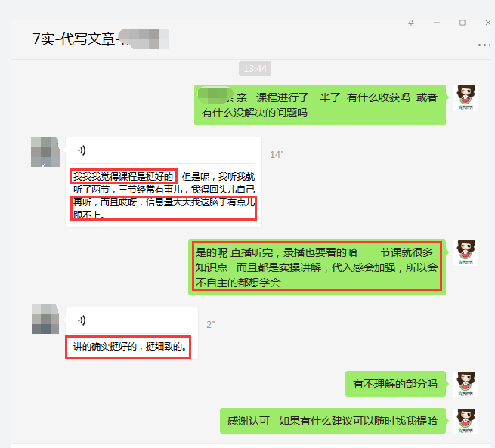The height and width of the screenshot is (448, 495).
Task: Select the 感谢认可 如果有什么建议 message bubble
Action: click(333, 421)
